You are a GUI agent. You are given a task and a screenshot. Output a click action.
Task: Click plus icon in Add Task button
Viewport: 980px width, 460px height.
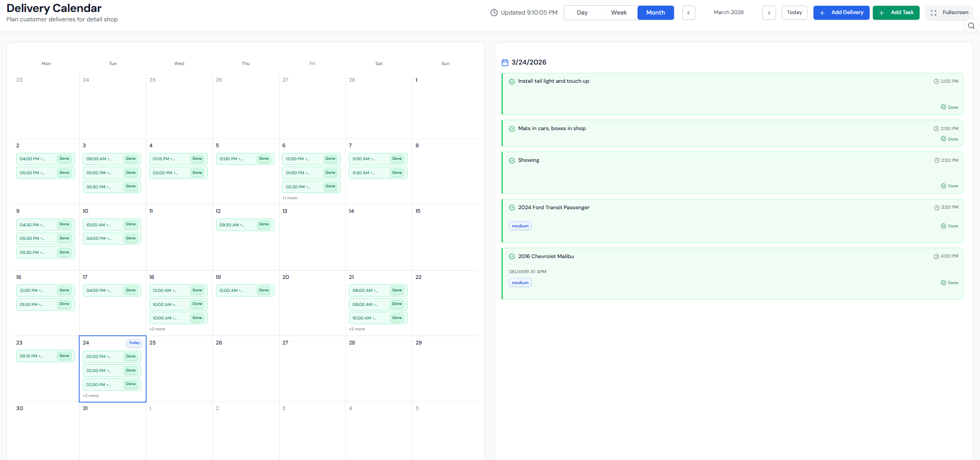[882, 12]
